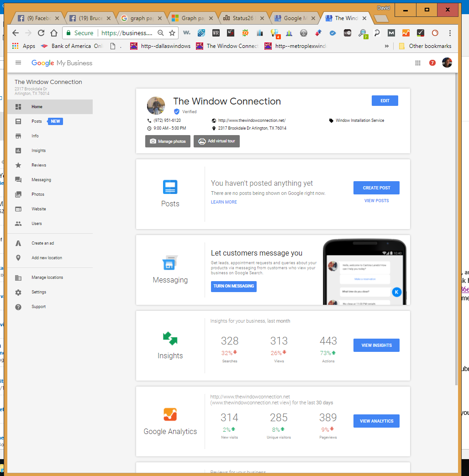
Task: Click the lightbulb extension icon
Action: [x=274, y=33]
